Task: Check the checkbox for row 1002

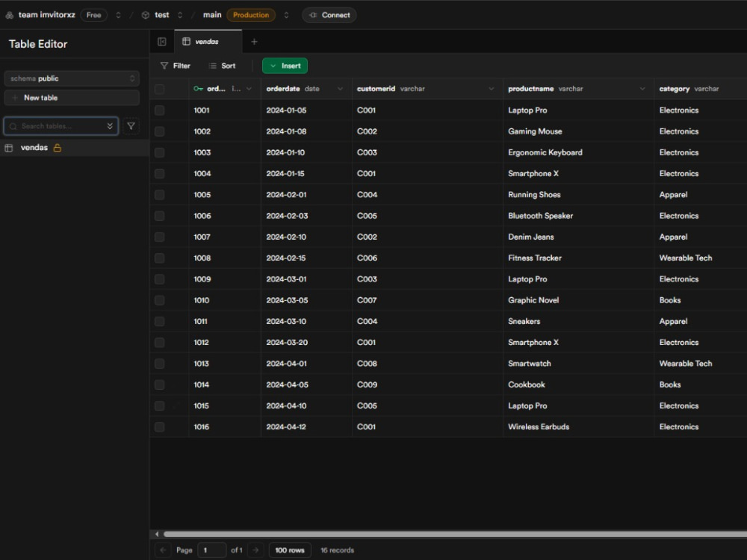Action: coord(160,131)
